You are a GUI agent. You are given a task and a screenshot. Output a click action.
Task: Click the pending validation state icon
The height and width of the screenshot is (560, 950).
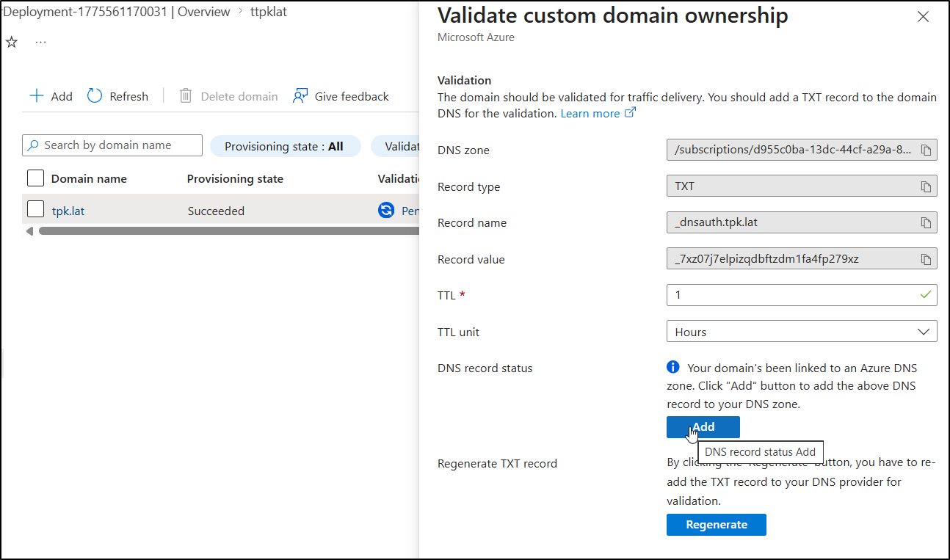click(385, 211)
